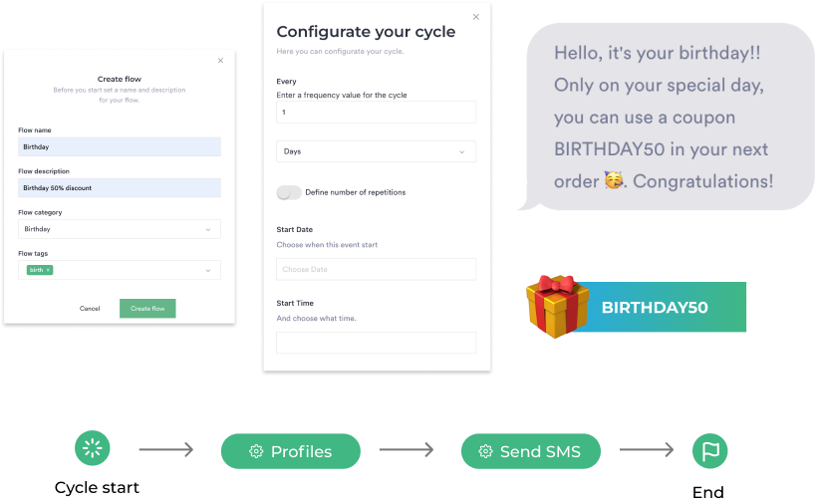Close the Create flow dialog

point(220,61)
